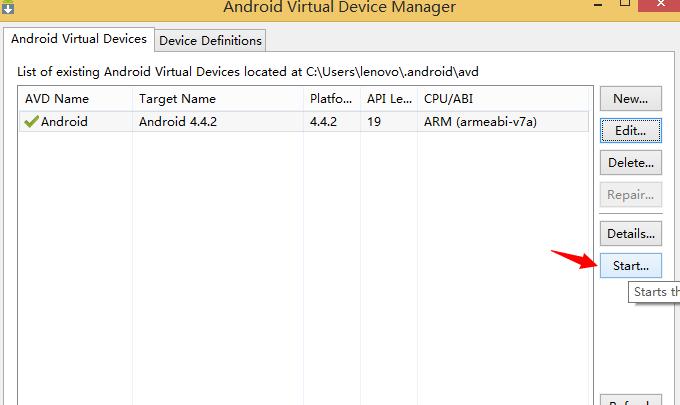Click the ARM (armeabi-v7a) cell
680x405 pixels.
[480, 121]
